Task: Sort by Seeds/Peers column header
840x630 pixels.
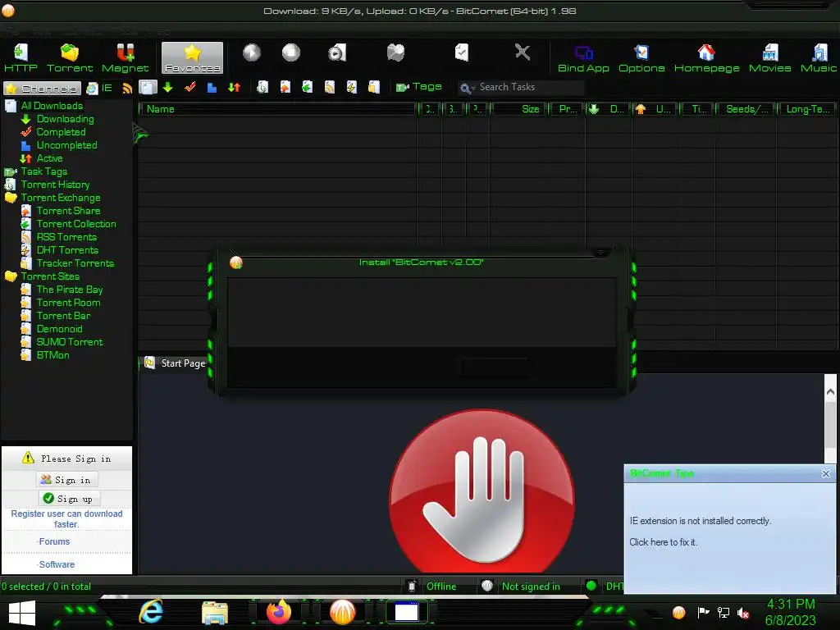Action: coord(746,109)
